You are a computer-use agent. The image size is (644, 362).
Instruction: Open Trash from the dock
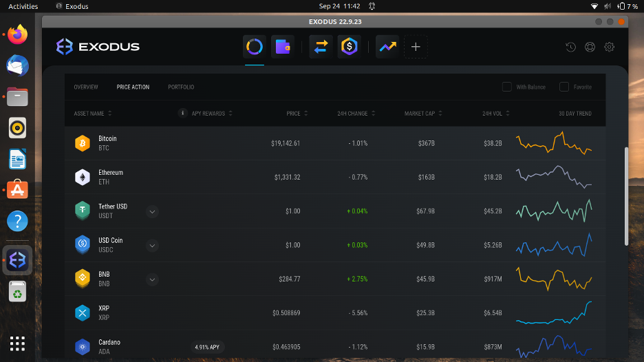pos(17,291)
